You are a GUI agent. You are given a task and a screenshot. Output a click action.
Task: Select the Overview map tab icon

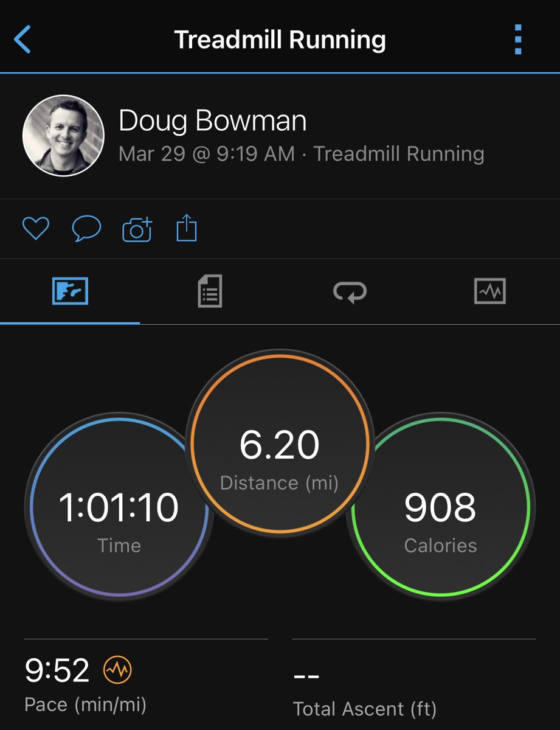[70, 291]
